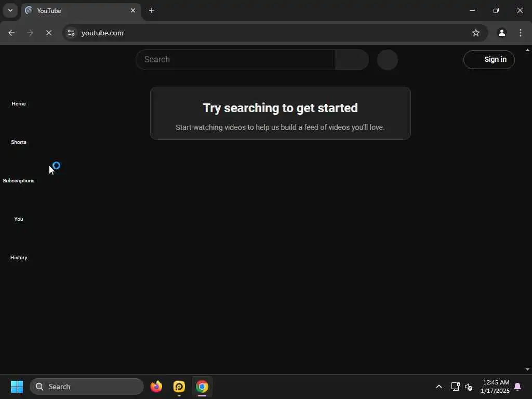532x399 pixels.
Task: Open the clock showing 12:45 AM
Action: (x=495, y=387)
